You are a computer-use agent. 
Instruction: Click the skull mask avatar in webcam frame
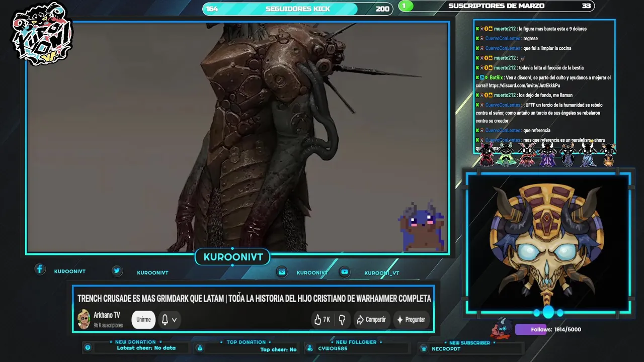coord(547,245)
